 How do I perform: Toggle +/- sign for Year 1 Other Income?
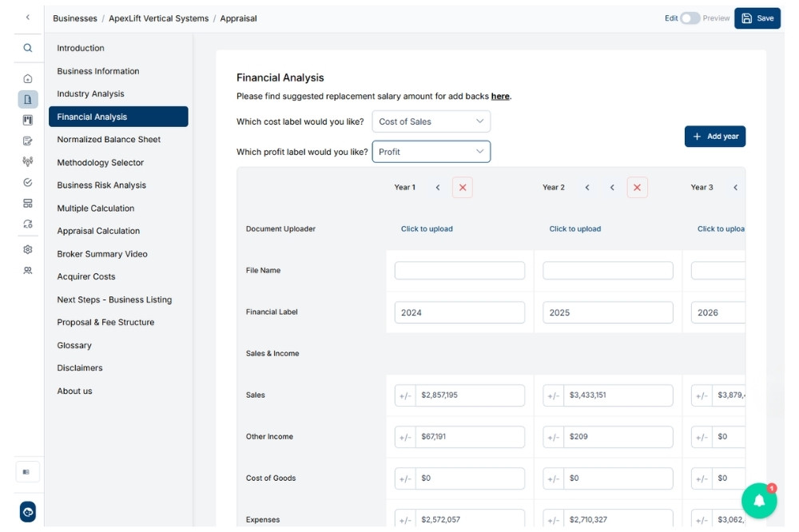(x=405, y=437)
